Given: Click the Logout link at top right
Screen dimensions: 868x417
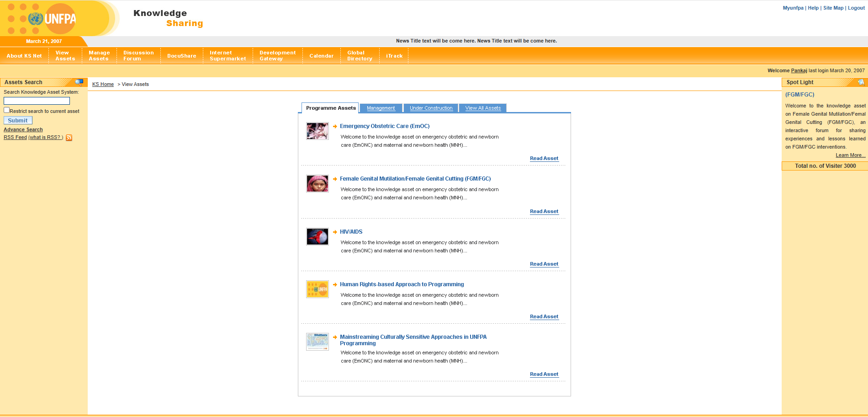Looking at the screenshot, I should point(856,8).
